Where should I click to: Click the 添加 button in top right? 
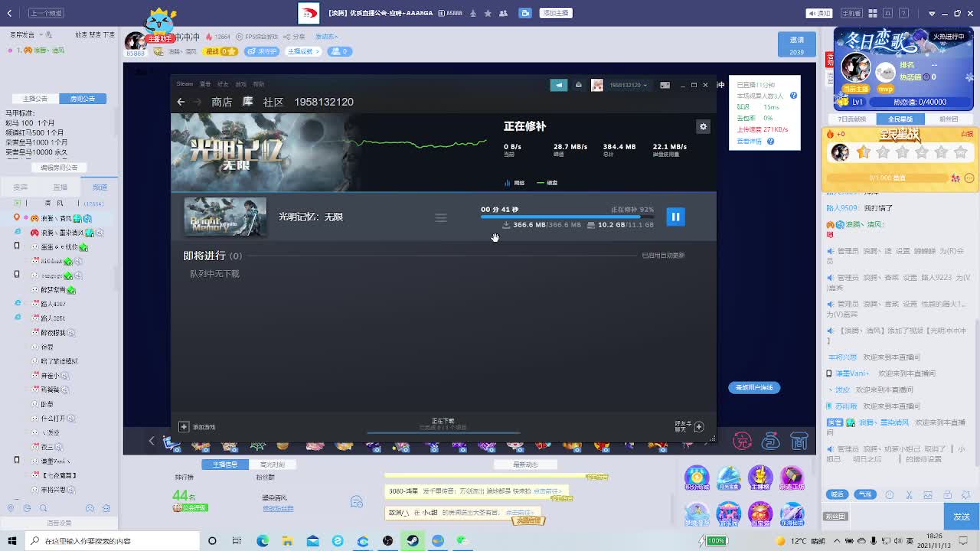click(x=819, y=13)
